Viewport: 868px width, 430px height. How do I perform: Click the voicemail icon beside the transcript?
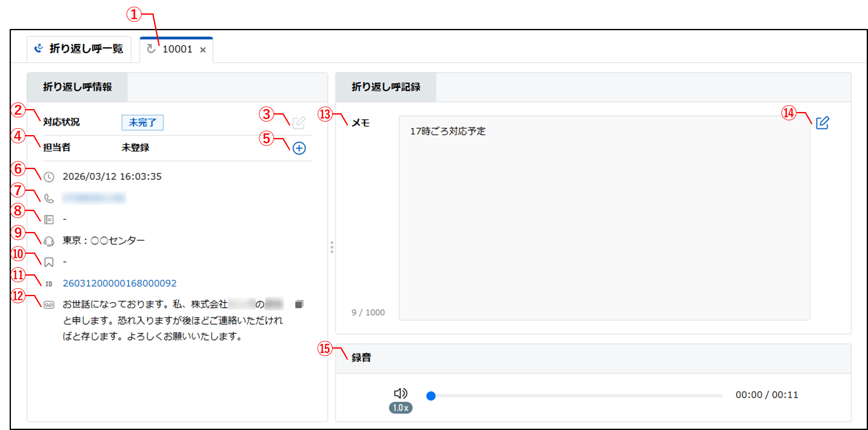(x=49, y=305)
